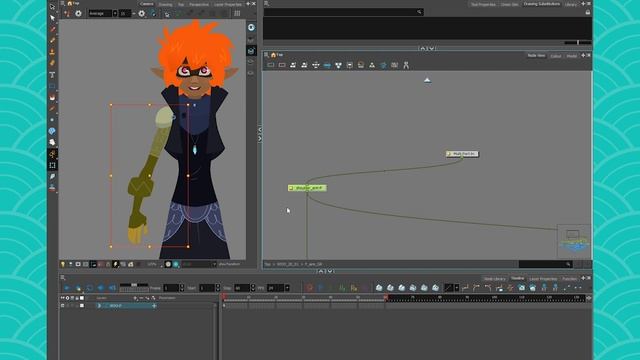Toggle the teal circle button below Camera view
Image resolution: width=640 pixels, height=360 pixels.
[176, 264]
